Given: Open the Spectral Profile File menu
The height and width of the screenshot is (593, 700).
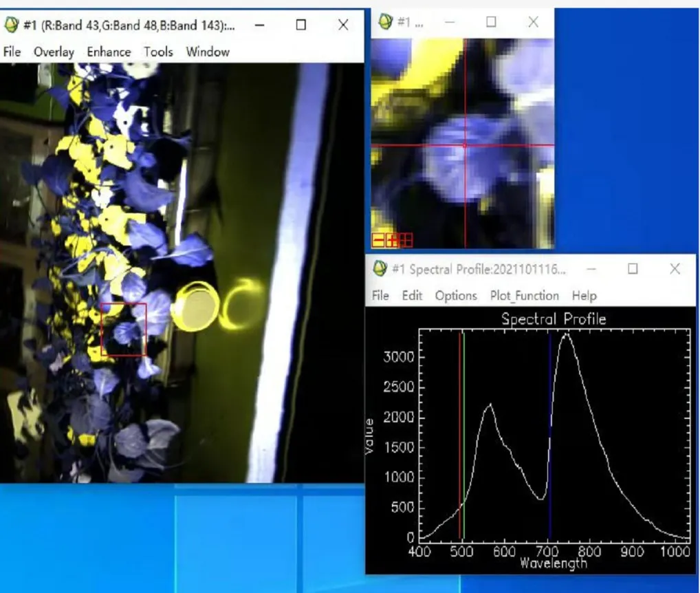Looking at the screenshot, I should pos(380,295).
